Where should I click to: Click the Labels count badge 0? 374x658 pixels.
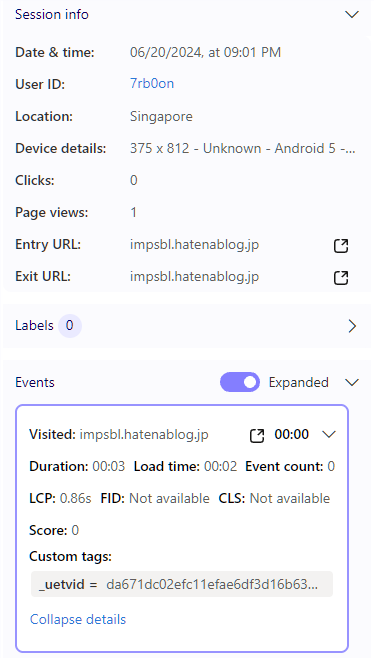click(x=70, y=326)
